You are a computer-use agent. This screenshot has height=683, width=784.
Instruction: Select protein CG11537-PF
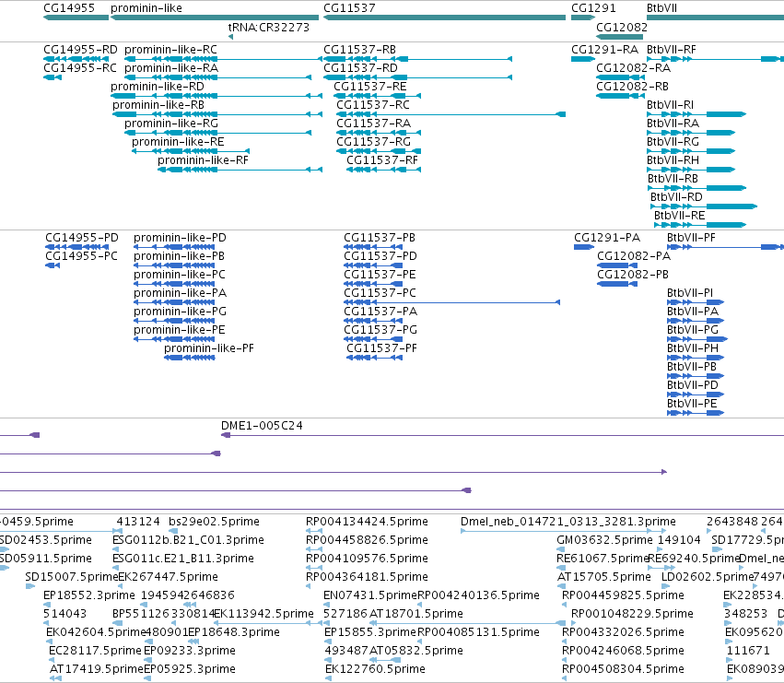(x=381, y=348)
